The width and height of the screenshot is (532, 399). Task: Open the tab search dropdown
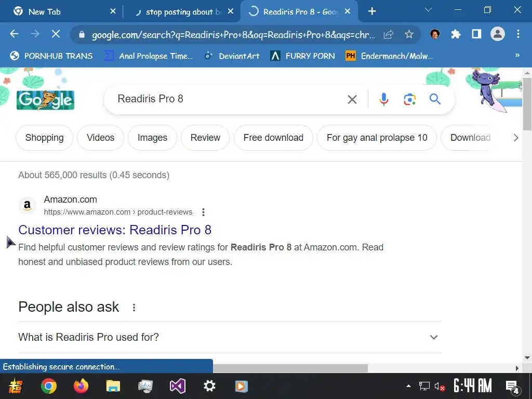(x=429, y=10)
